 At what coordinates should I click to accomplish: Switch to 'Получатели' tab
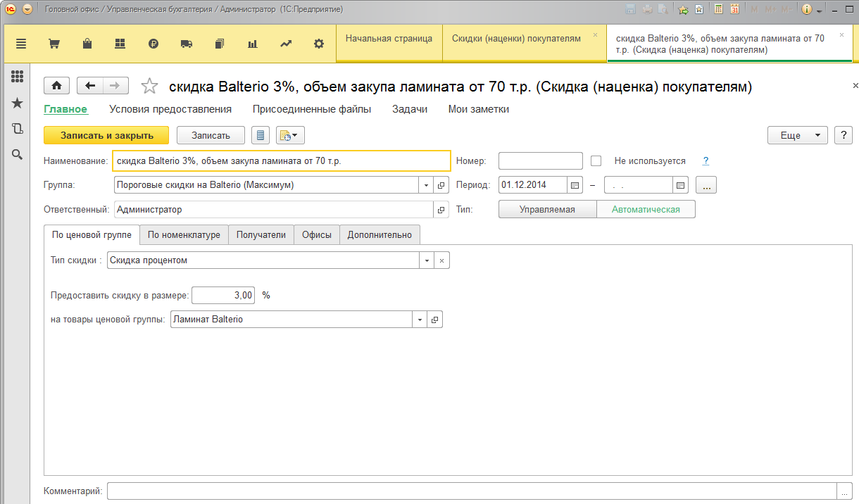click(261, 235)
